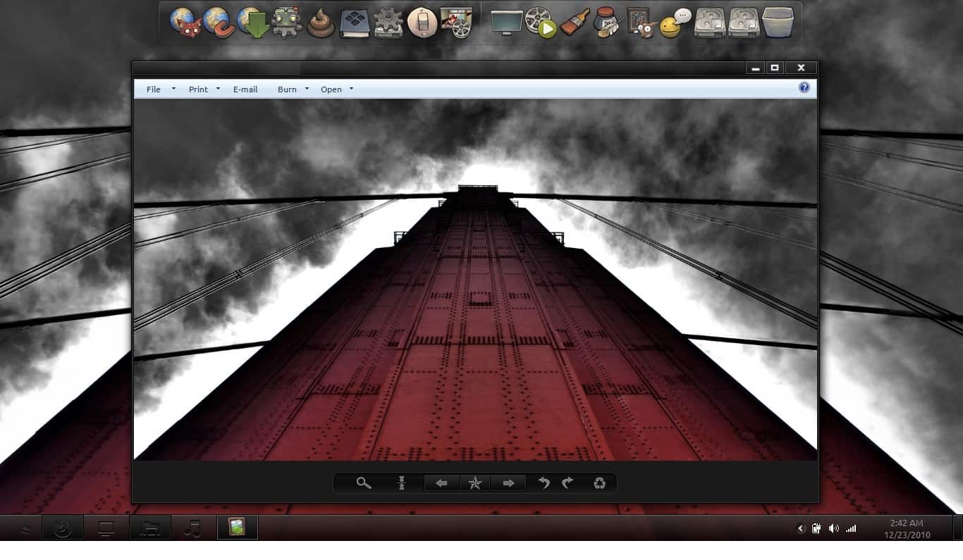Screen dimensions: 963x560
Task: Select the zoom magnifier tool
Action: point(363,483)
